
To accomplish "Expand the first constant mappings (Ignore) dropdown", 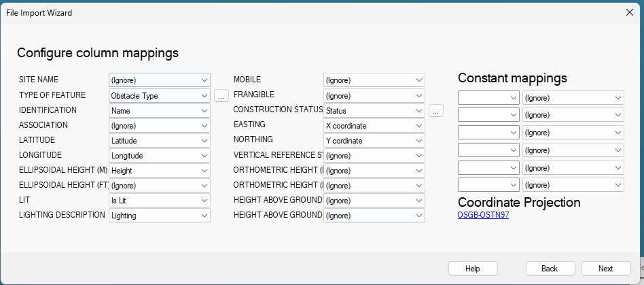I will pos(573,98).
